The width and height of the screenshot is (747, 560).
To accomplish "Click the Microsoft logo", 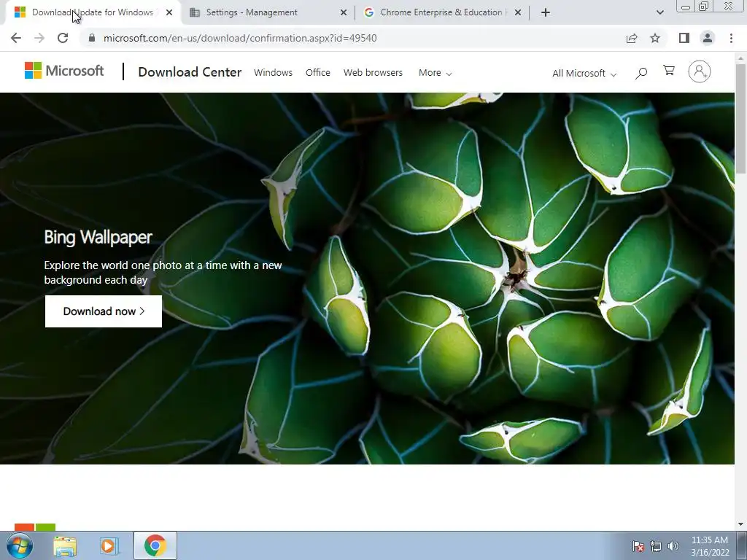I will (x=64, y=71).
